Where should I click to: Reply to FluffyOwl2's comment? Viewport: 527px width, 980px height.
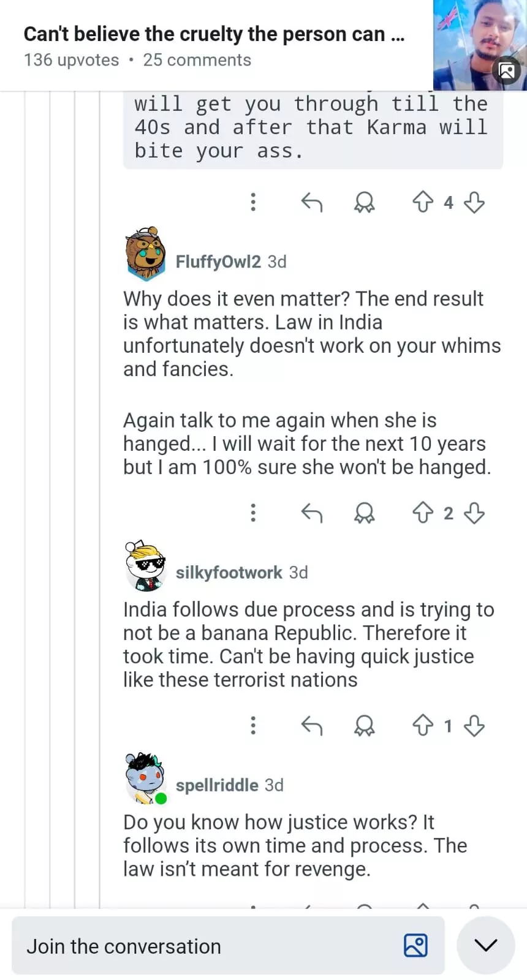pos(312,513)
